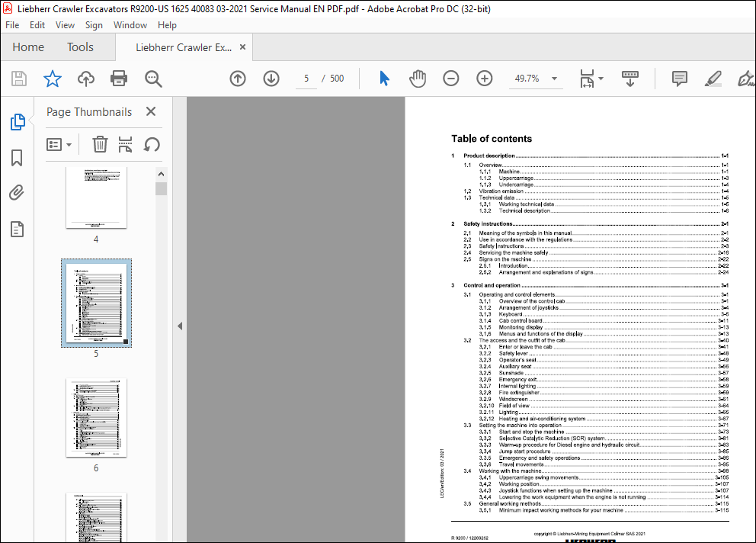The width and height of the screenshot is (756, 543).
Task: Go to previous page arrow
Action: click(238, 79)
